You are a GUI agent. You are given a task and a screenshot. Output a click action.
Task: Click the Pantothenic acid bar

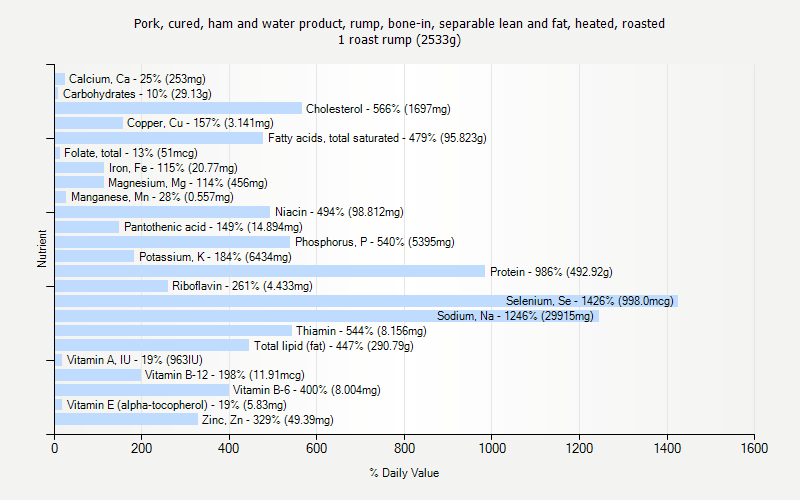[x=87, y=227]
